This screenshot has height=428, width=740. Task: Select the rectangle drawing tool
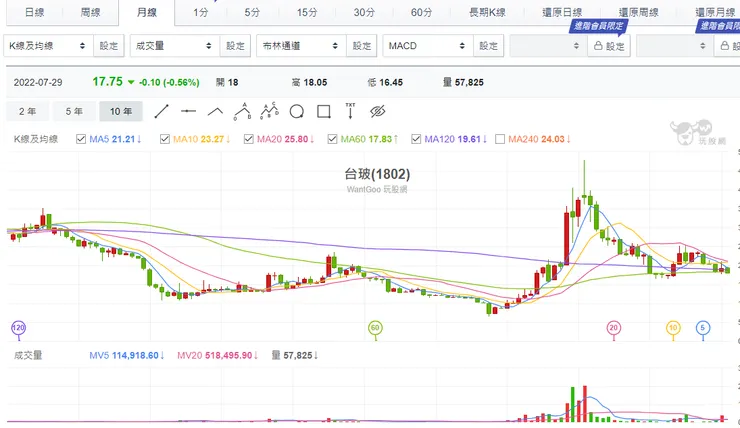click(324, 111)
